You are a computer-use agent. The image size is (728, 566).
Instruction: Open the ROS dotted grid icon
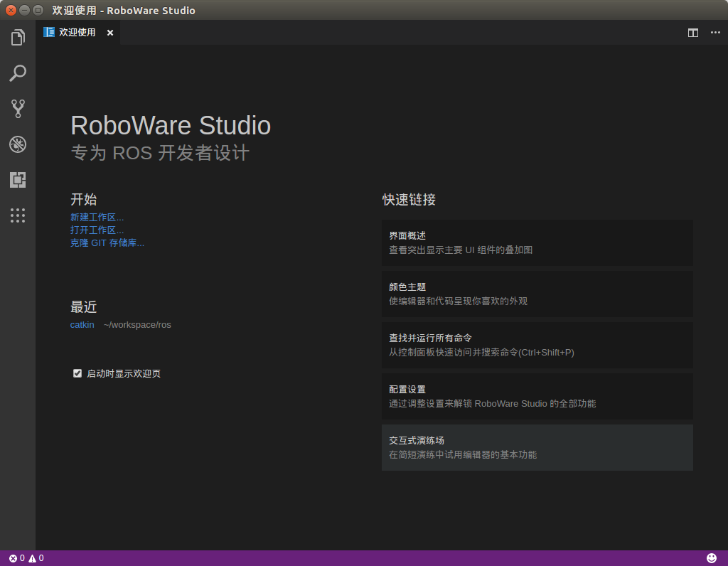(x=18, y=215)
